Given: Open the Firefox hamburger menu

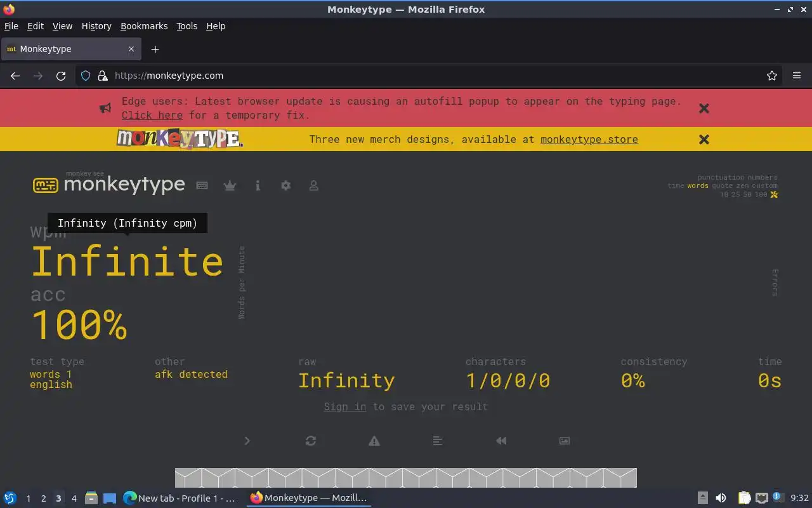Looking at the screenshot, I should click(797, 76).
